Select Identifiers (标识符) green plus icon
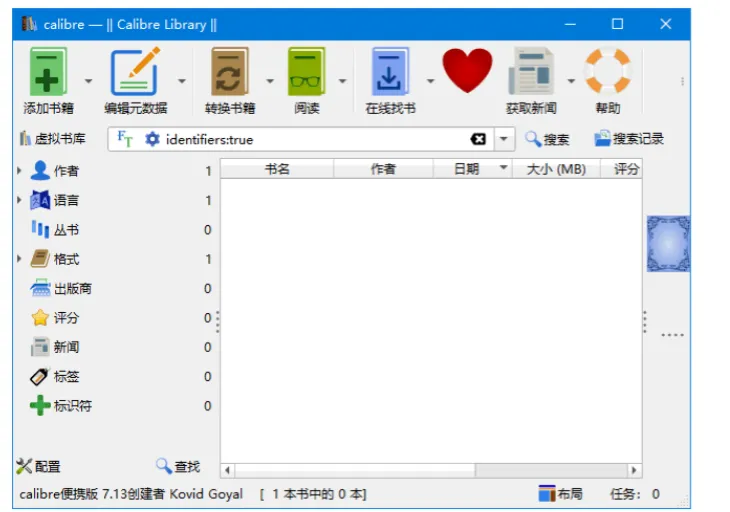 click(40, 405)
